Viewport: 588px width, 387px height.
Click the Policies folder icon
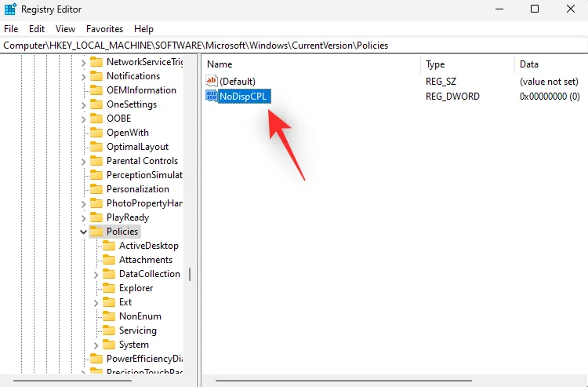tap(96, 232)
